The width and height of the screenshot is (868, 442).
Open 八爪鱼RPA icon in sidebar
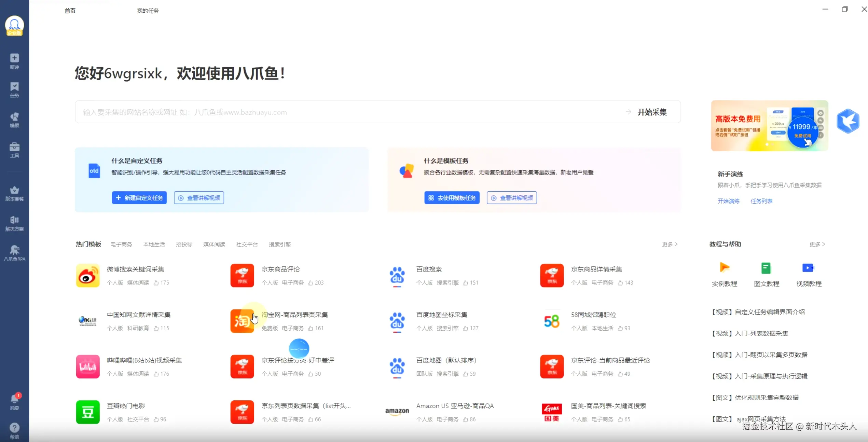(x=14, y=250)
